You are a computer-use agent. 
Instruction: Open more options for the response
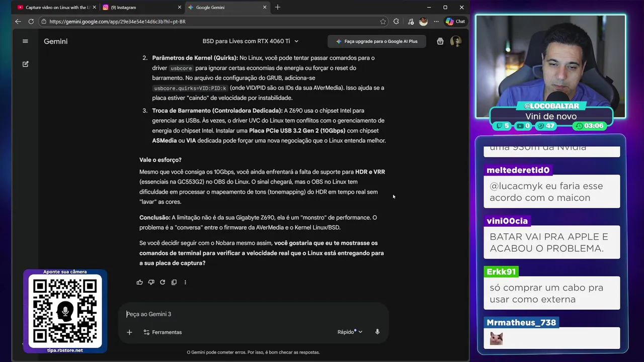tap(185, 282)
